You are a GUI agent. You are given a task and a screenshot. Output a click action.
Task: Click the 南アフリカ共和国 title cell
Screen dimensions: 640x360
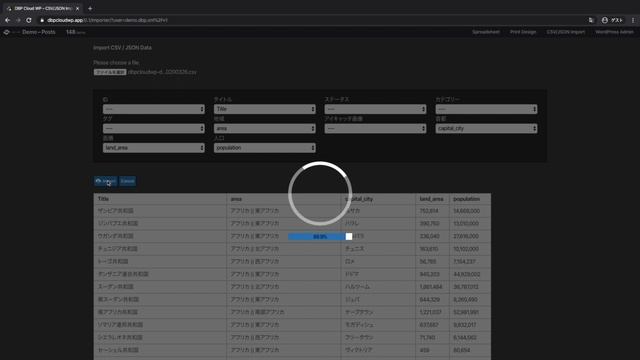coord(160,312)
